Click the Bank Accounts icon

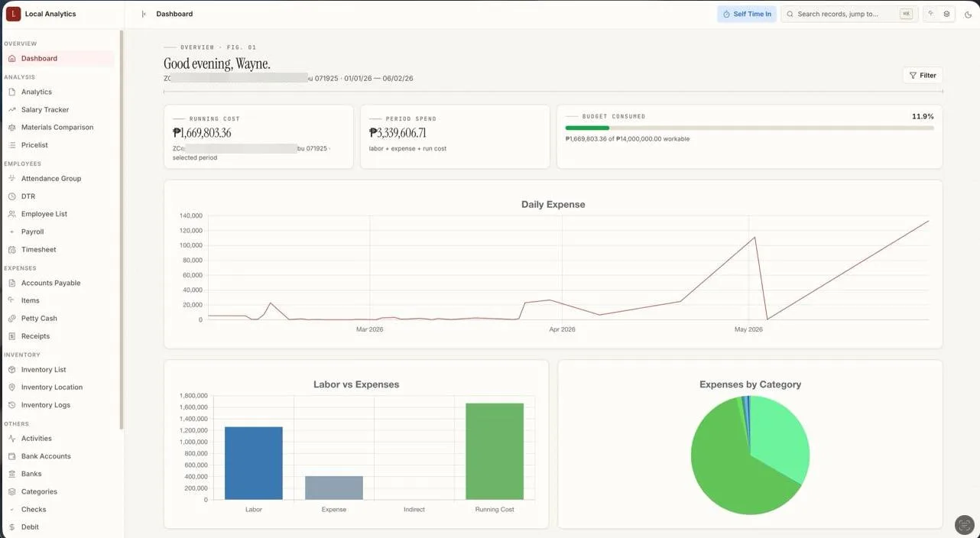coord(12,456)
